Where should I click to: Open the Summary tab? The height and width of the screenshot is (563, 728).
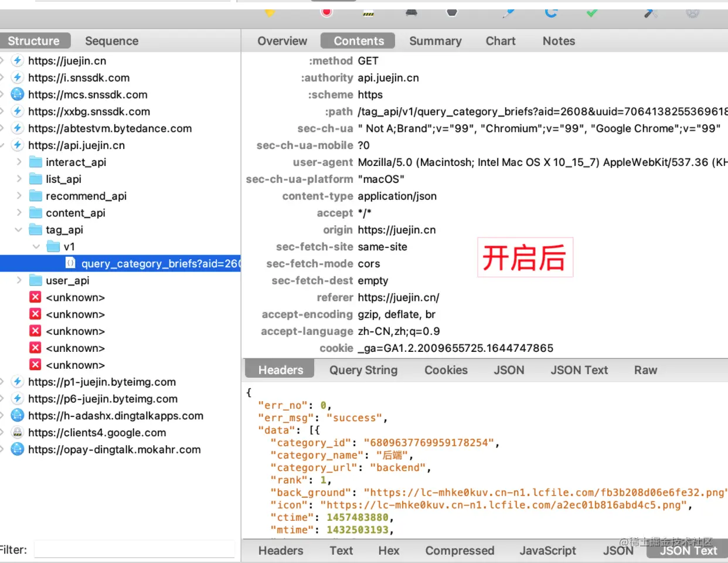pos(436,41)
